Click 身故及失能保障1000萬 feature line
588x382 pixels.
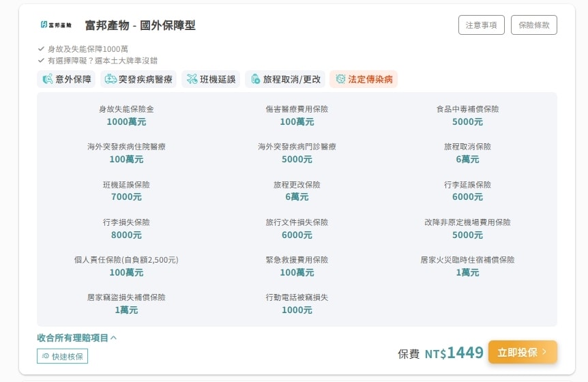(x=88, y=48)
